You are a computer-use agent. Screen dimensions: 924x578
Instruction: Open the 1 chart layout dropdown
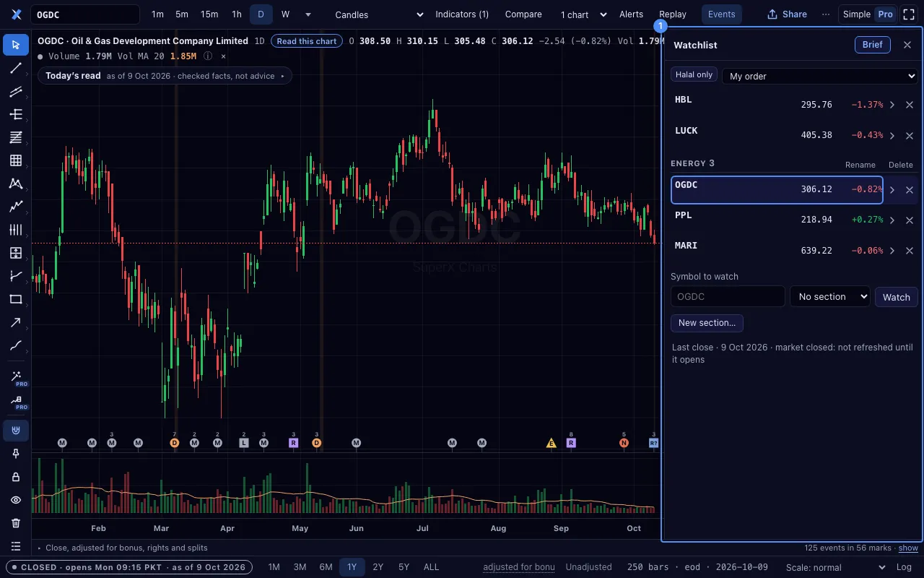pos(584,14)
